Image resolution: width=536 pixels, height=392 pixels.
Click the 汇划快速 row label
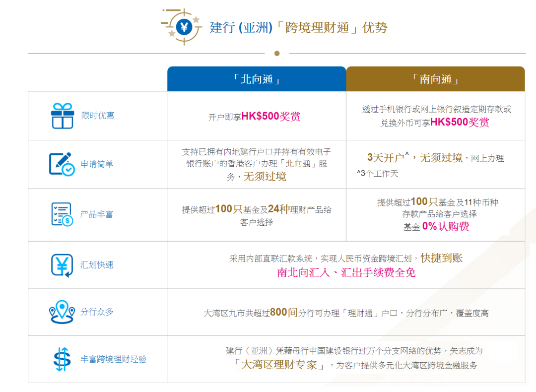(x=97, y=265)
